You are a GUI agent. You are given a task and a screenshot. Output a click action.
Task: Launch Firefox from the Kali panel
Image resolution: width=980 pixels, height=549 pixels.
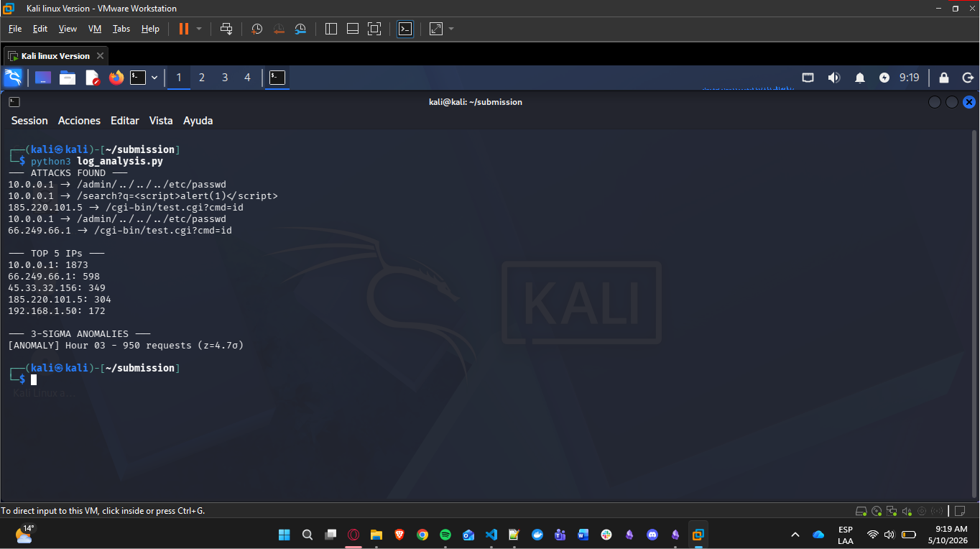116,78
